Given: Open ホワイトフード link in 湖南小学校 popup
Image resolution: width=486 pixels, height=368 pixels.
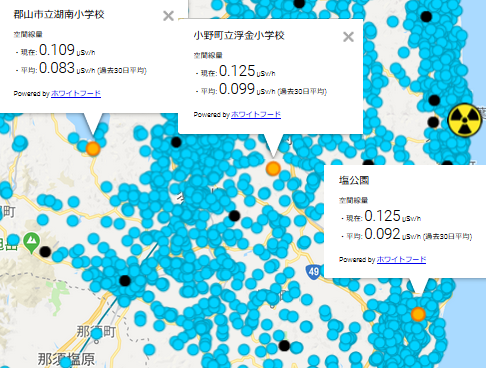Looking at the screenshot, I should pos(76,93).
